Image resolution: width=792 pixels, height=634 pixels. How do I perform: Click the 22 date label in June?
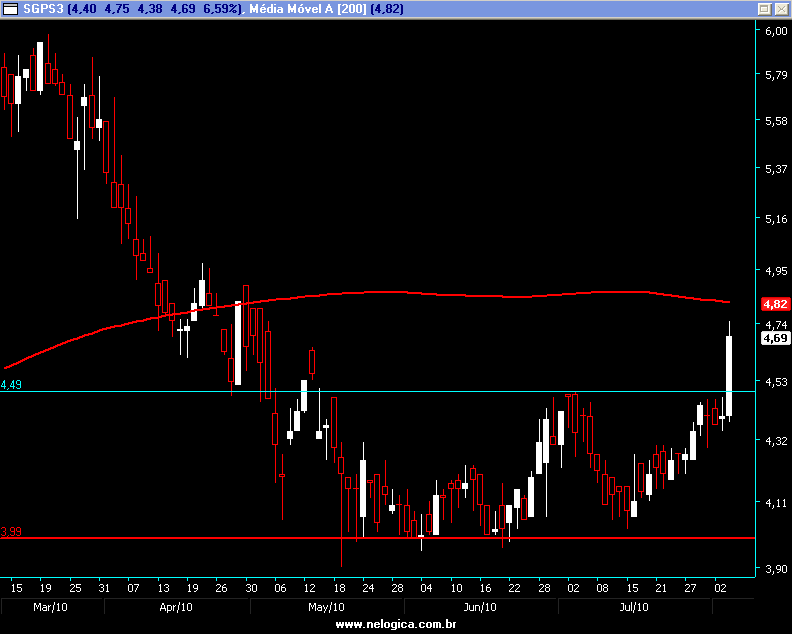[x=514, y=588]
